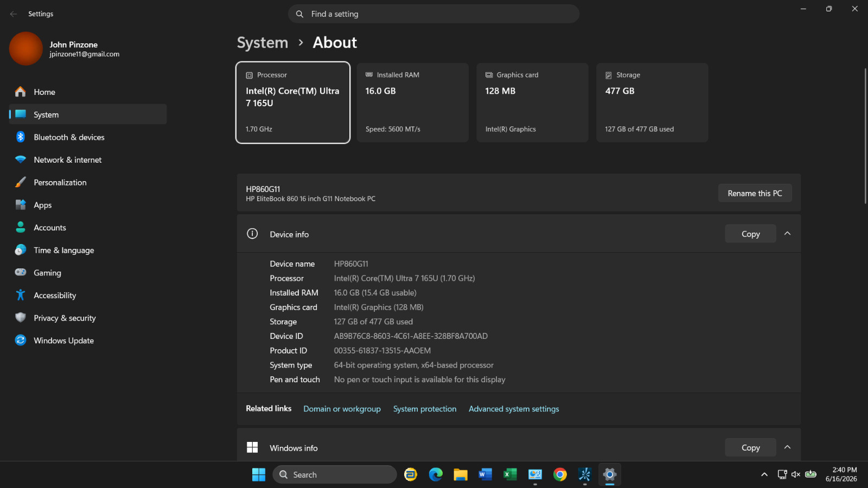Open the blue starburst app in taskbar
The image size is (868, 488).
coord(585,474)
